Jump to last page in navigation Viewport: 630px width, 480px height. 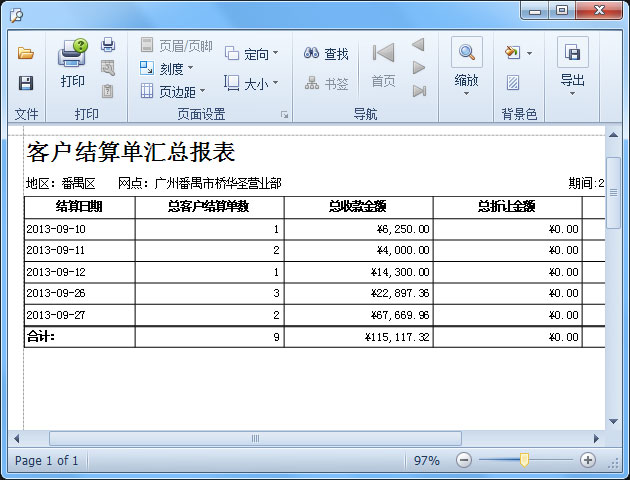pos(419,91)
